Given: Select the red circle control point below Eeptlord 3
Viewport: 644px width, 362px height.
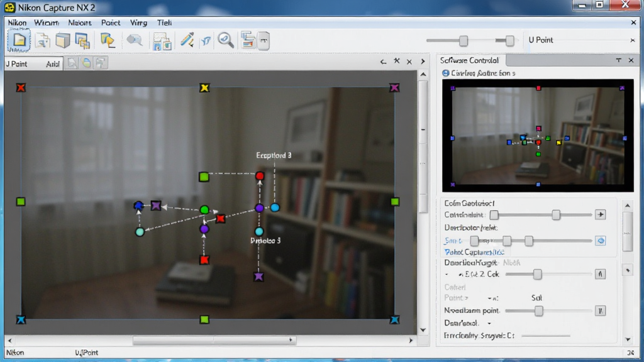Looking at the screenshot, I should 260,176.
